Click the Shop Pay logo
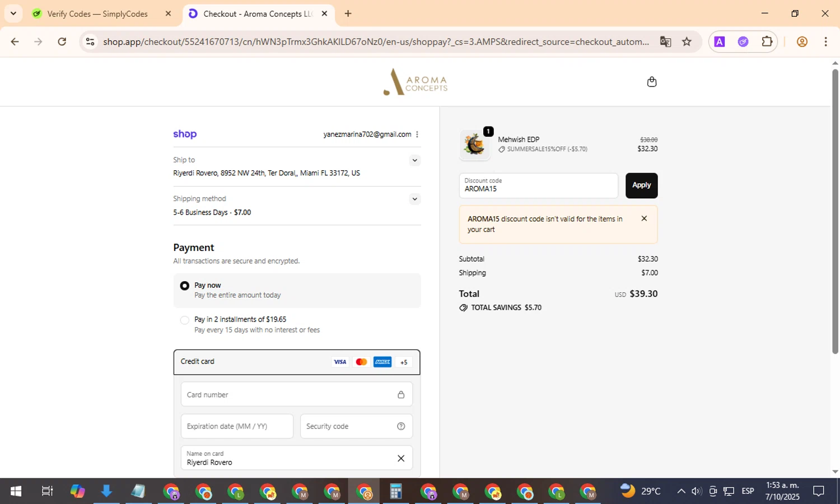 [x=185, y=134]
